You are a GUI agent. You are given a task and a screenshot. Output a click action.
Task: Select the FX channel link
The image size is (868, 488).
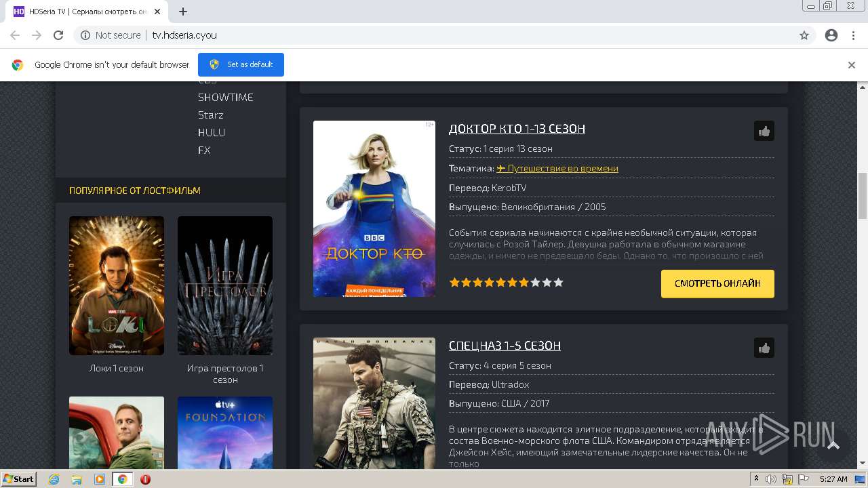[204, 150]
